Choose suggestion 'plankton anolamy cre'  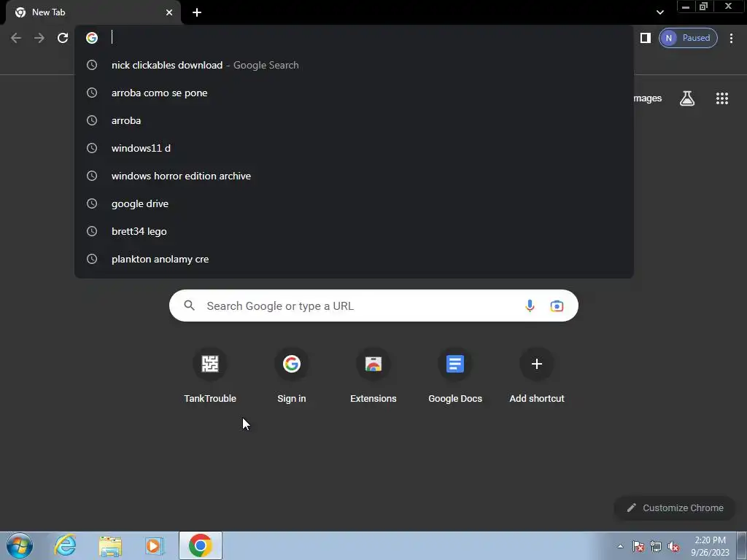354,259
